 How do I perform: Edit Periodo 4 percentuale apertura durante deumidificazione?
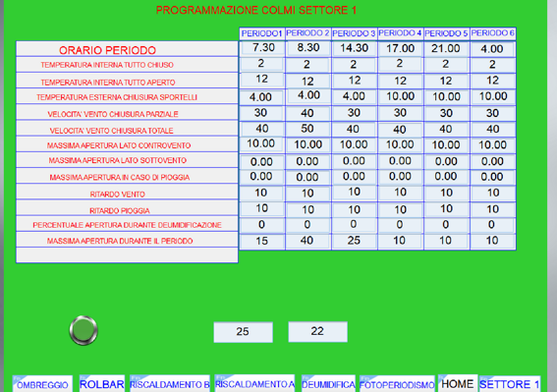pos(401,225)
